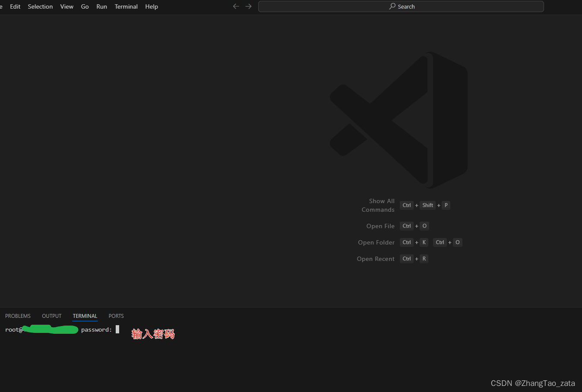The height and width of the screenshot is (392, 582).
Task: Click the "Open File" hint text
Action: click(x=380, y=226)
